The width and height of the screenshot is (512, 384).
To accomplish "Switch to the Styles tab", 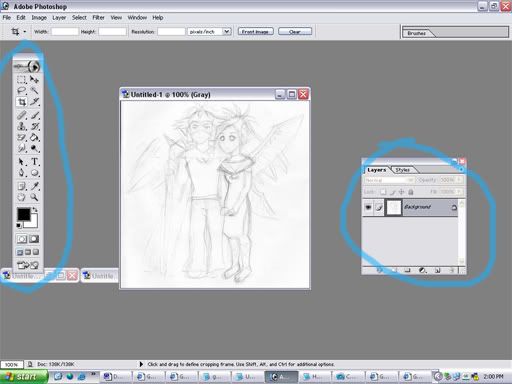I will [402, 170].
